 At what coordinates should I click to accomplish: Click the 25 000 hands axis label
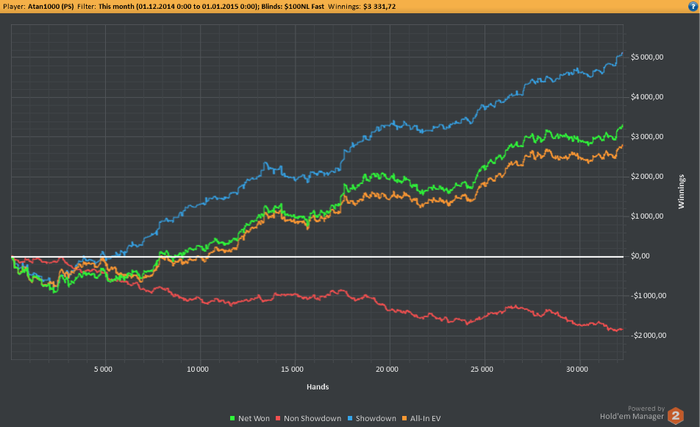[x=482, y=369]
